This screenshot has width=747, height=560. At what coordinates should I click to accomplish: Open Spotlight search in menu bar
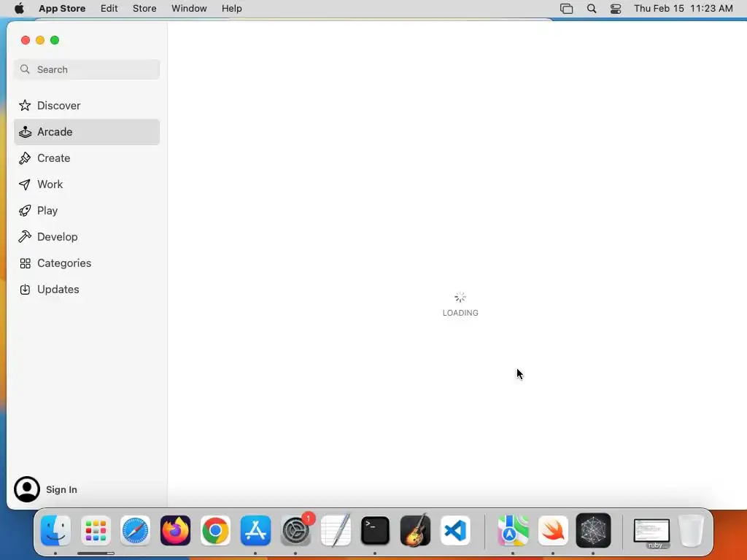pos(591,9)
